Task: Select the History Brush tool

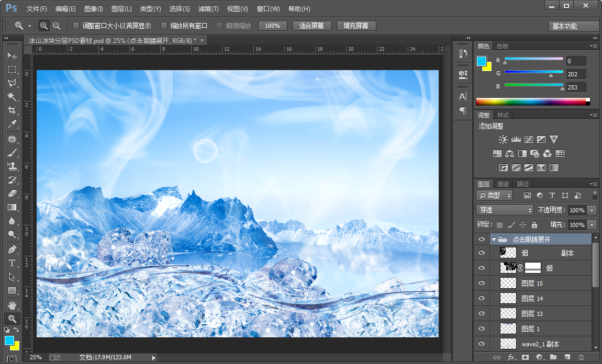Action: (12, 180)
